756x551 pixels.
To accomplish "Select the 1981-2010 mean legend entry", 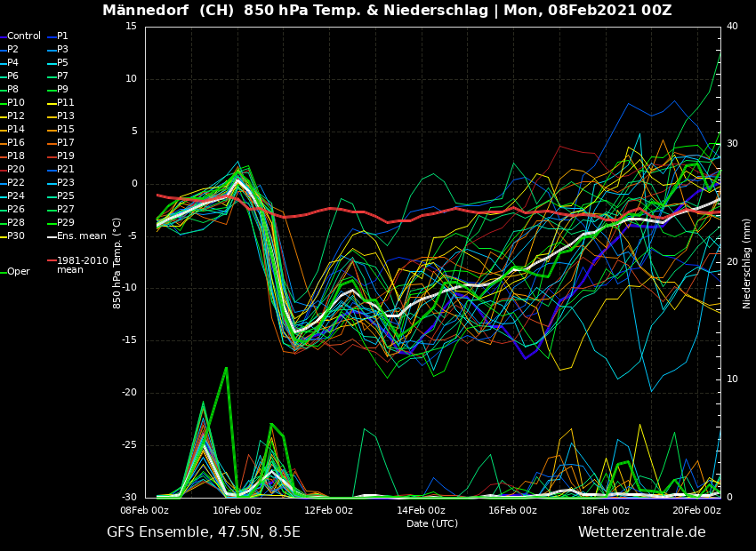I will pyautogui.click(x=82, y=265).
